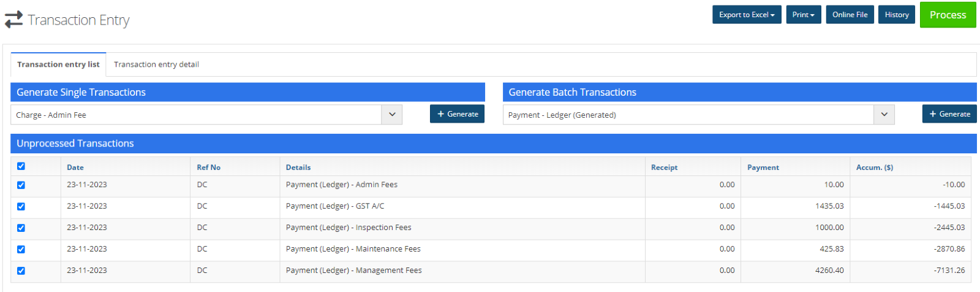The width and height of the screenshot is (980, 292).
Task: Switch to Transaction entry detail tab
Action: coord(156,64)
